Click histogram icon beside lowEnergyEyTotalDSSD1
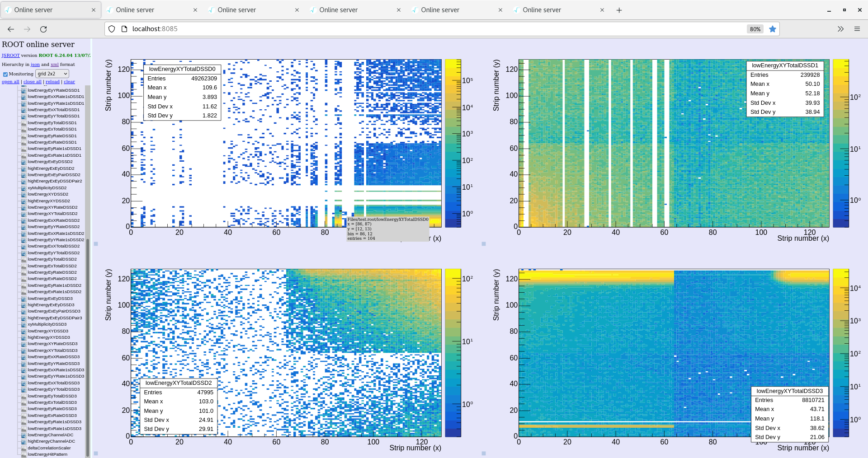868x458 pixels. click(x=24, y=123)
